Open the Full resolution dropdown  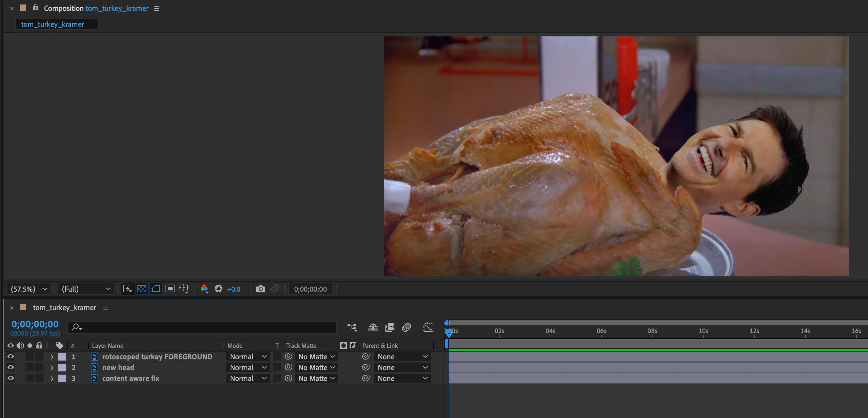tap(86, 289)
